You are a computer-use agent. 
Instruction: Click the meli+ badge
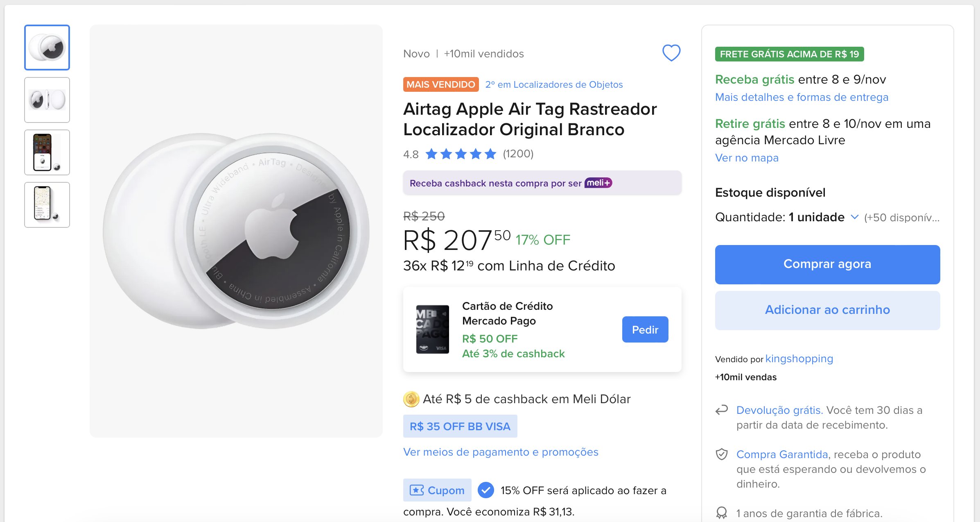click(x=598, y=183)
